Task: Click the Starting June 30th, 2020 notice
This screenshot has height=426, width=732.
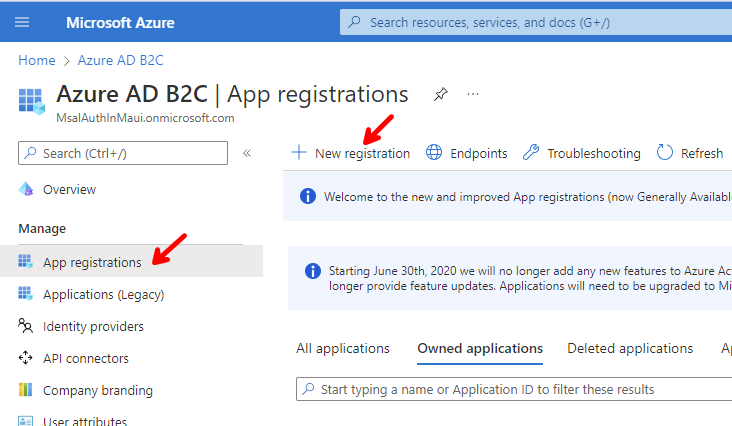Action: [510, 278]
